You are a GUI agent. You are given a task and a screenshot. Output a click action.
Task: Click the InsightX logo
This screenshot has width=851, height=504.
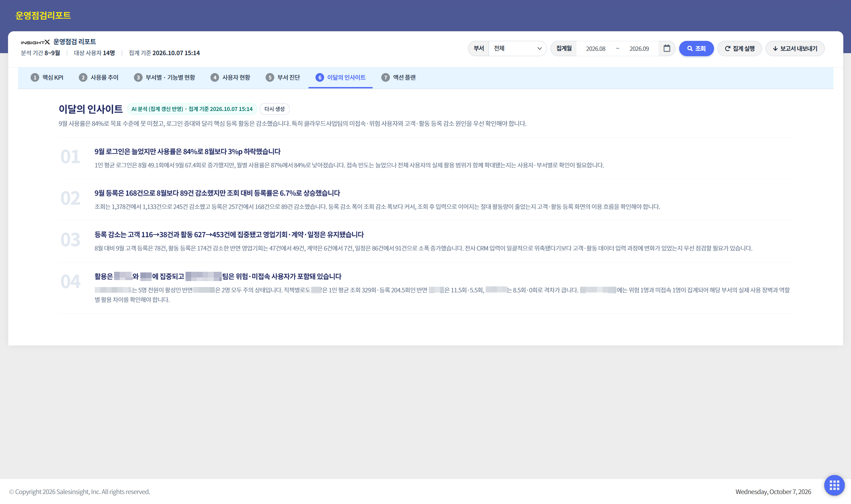35,42
